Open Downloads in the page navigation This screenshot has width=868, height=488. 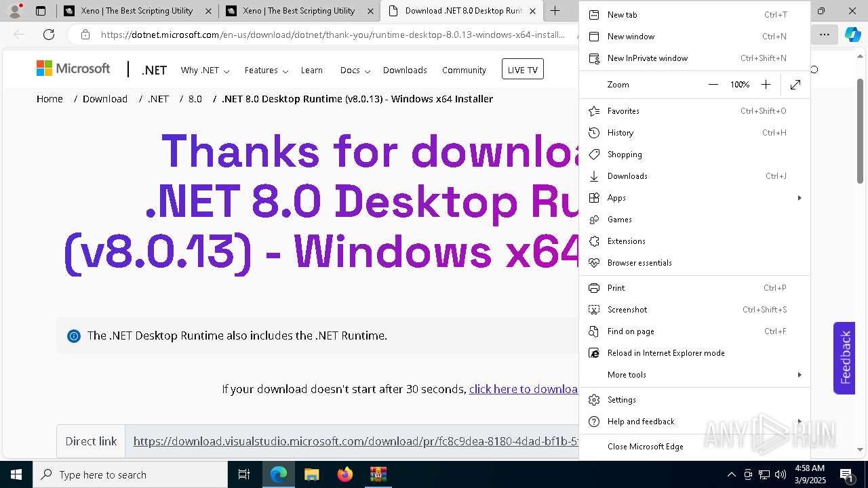[405, 70]
